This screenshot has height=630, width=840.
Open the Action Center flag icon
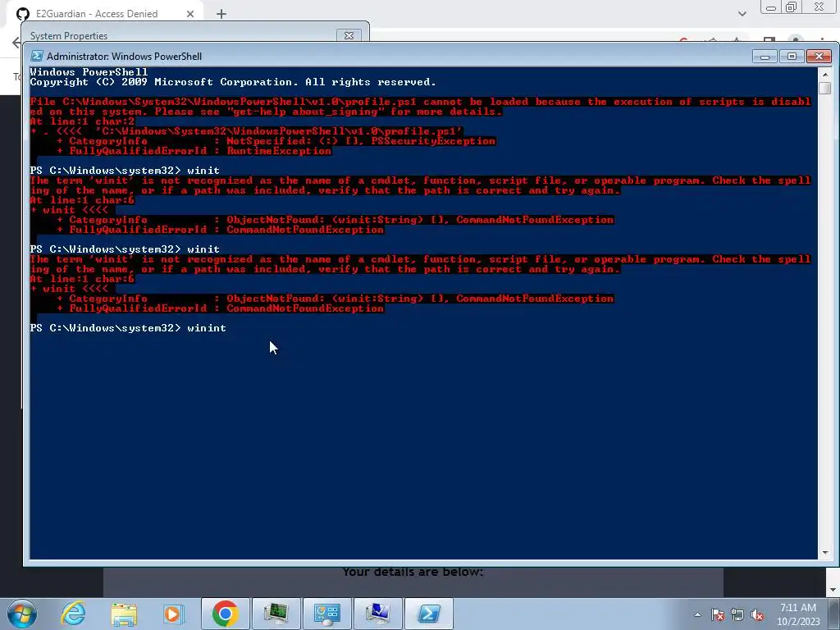(x=718, y=614)
